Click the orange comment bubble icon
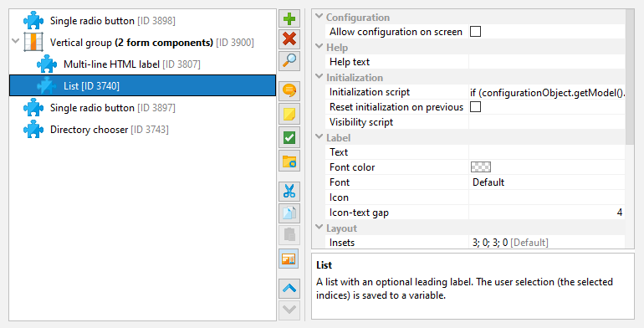This screenshot has width=644, height=328. (x=289, y=91)
